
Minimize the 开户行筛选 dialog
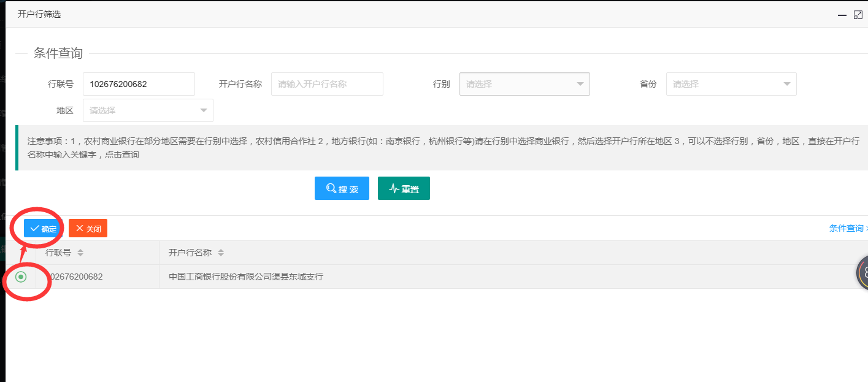click(842, 15)
